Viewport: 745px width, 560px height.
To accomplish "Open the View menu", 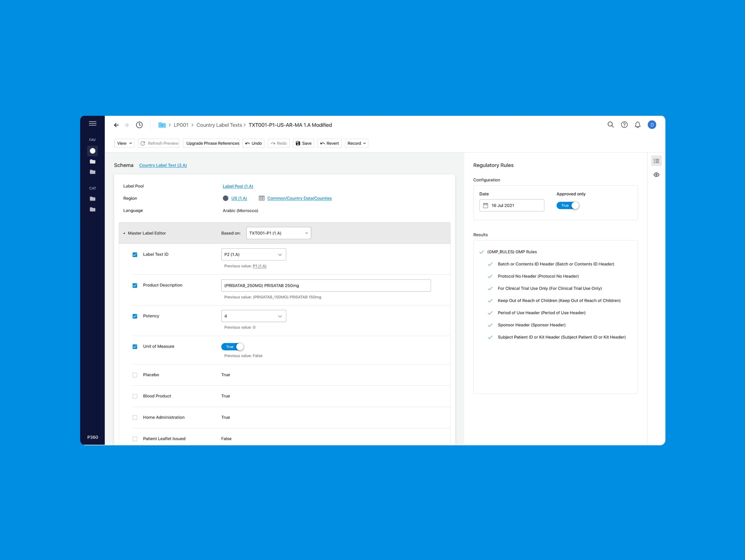I will (x=124, y=143).
